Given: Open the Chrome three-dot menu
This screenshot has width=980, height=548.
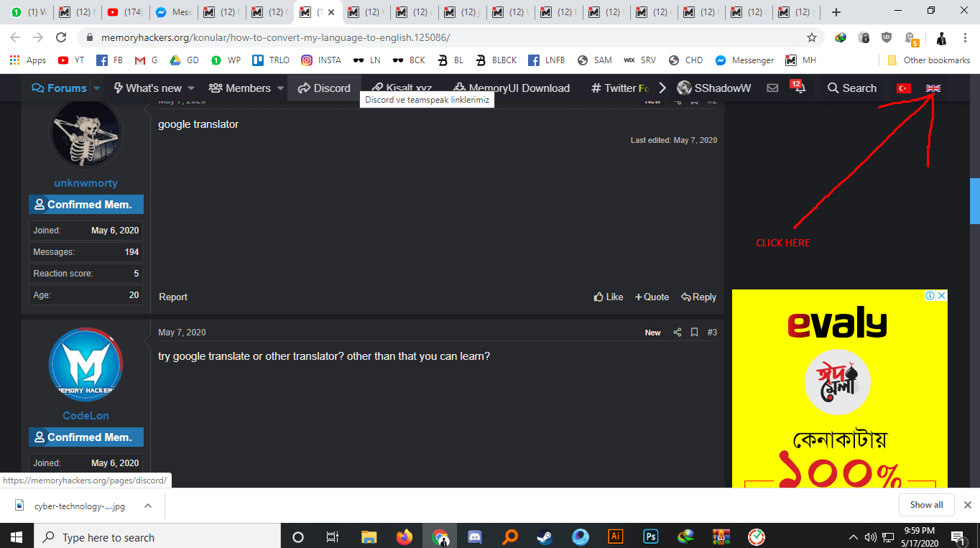Looking at the screenshot, I should pos(966,37).
